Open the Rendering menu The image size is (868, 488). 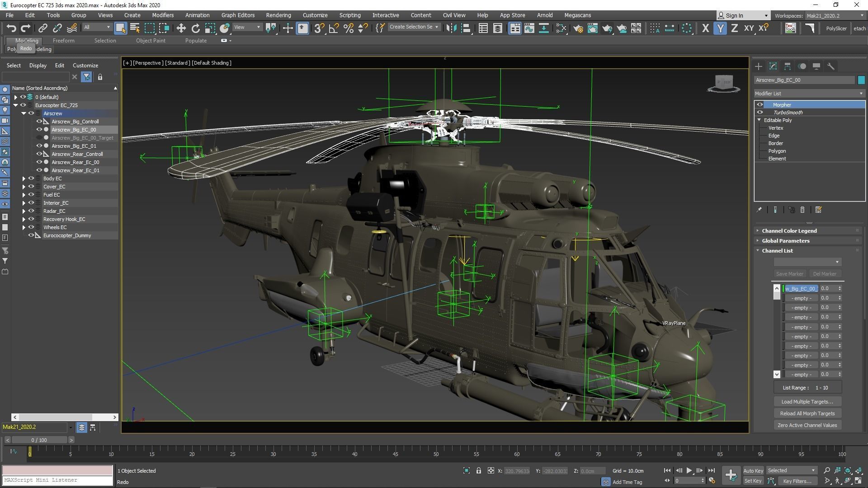coord(278,15)
